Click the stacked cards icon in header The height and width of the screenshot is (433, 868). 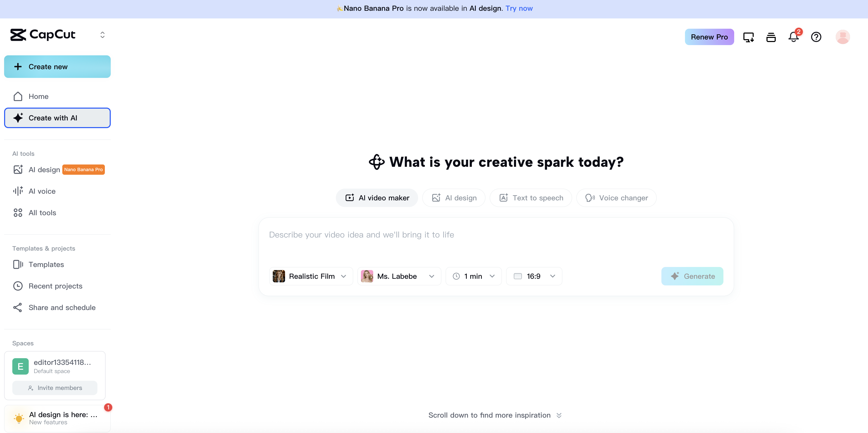coord(771,37)
